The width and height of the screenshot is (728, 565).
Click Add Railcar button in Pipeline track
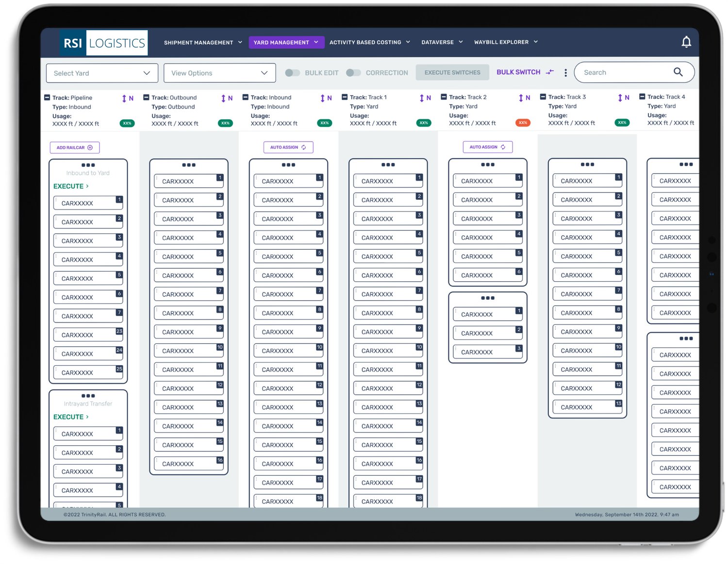75,147
